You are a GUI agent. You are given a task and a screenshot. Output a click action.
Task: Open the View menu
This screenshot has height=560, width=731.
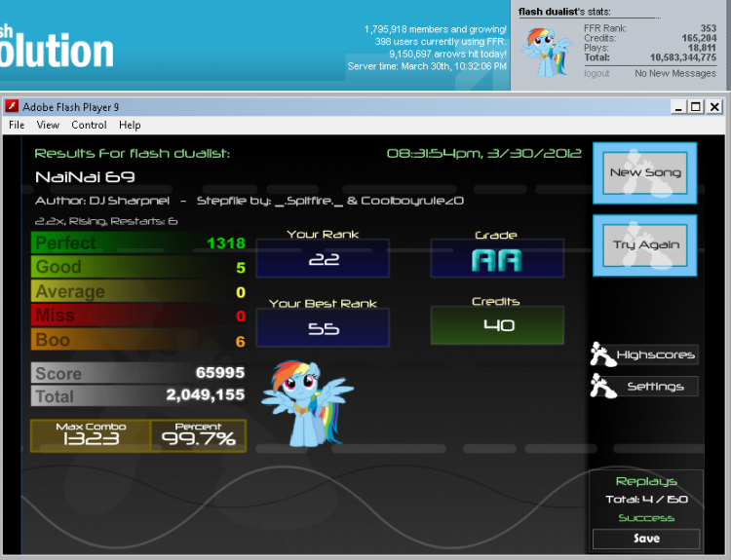coord(48,125)
